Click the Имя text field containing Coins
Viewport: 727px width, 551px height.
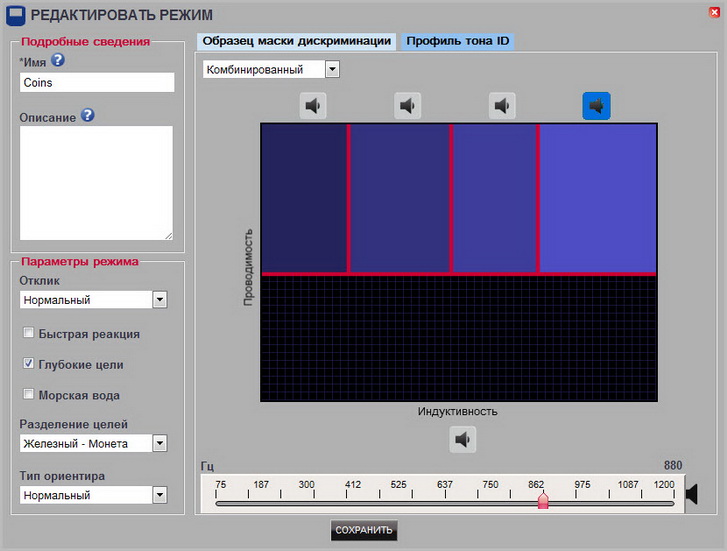click(x=96, y=83)
